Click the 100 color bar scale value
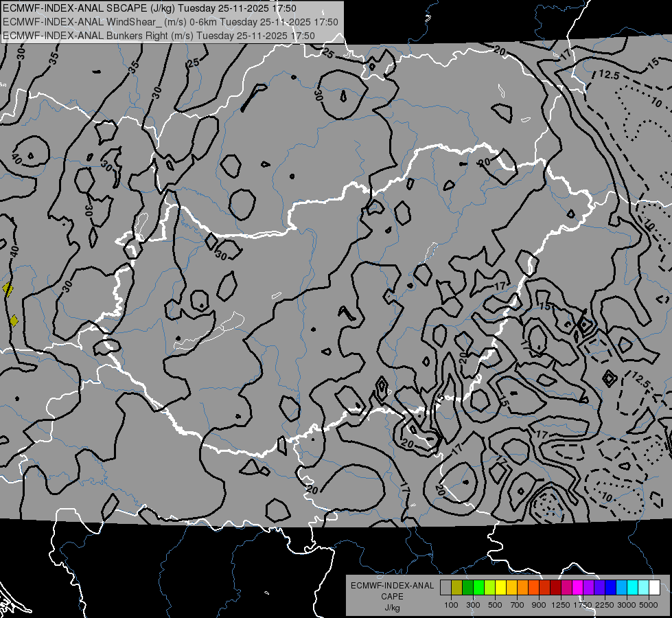This screenshot has height=618, width=672. click(451, 605)
